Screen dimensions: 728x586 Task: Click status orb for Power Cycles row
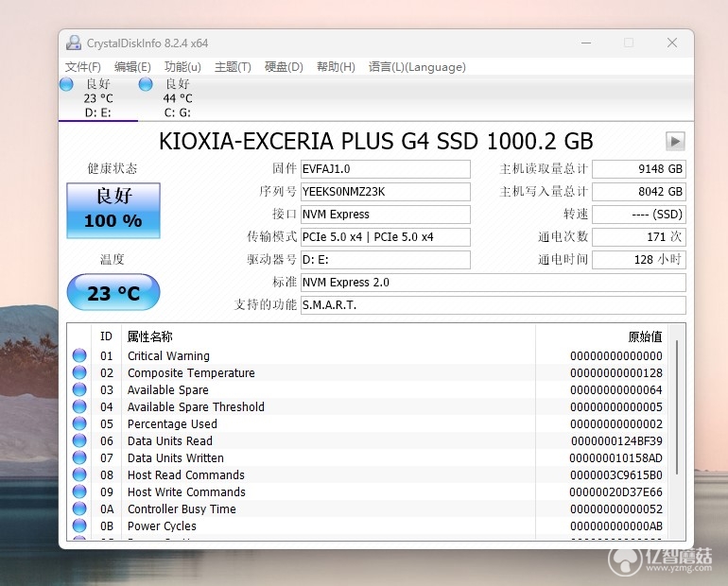(x=79, y=526)
